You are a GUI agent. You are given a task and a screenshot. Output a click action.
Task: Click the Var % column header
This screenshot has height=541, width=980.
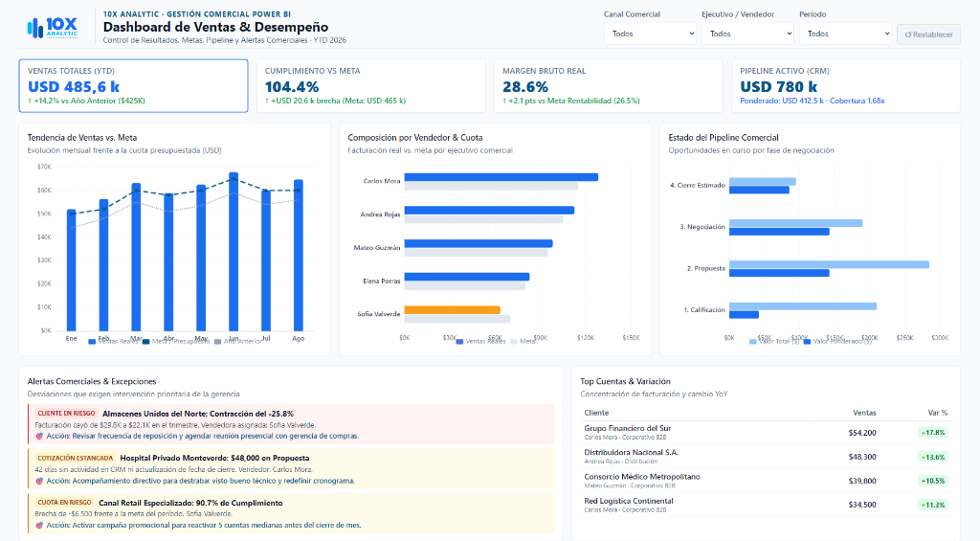pos(938,413)
